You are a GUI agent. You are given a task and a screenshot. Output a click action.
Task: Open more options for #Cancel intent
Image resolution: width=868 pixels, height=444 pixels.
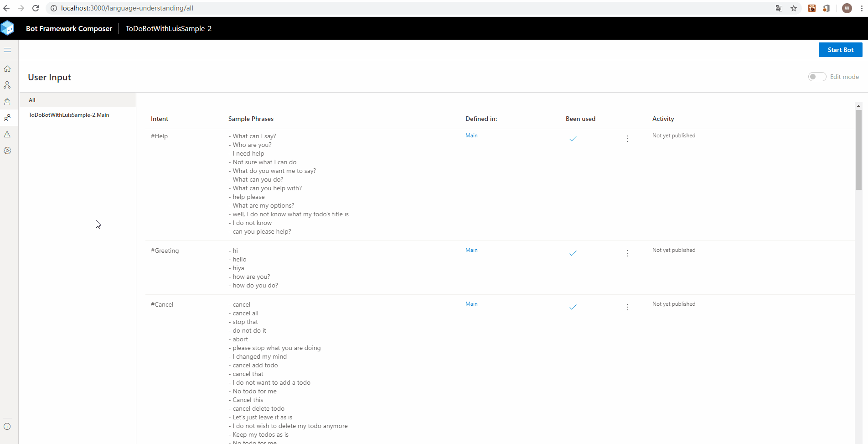click(628, 307)
